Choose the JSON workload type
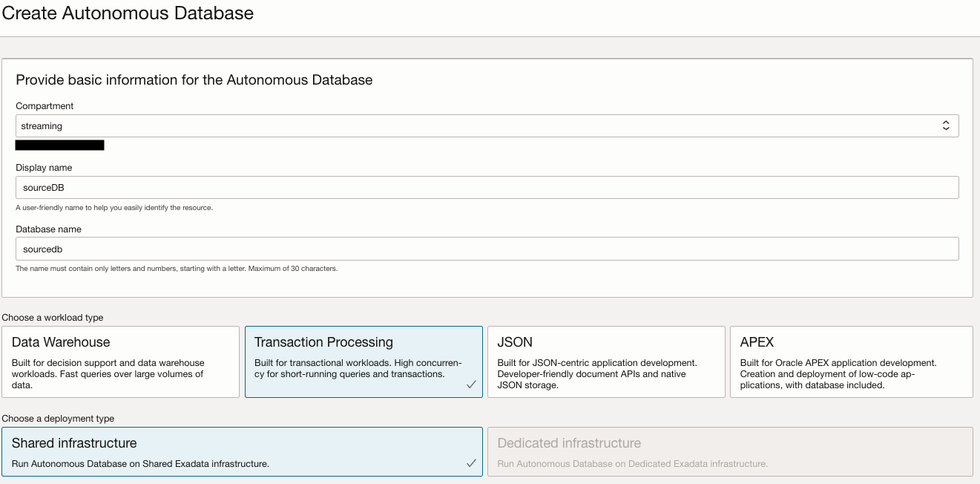980x484 pixels. coord(605,362)
